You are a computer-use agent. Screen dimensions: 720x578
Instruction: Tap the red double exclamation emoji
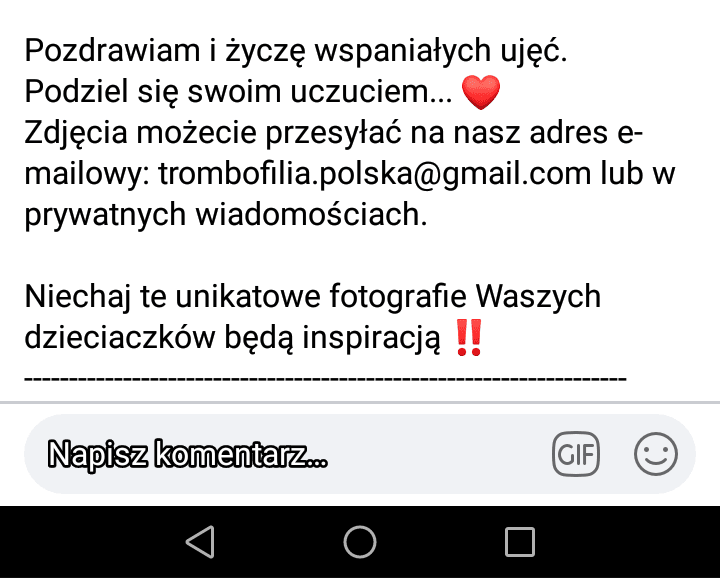tap(469, 338)
